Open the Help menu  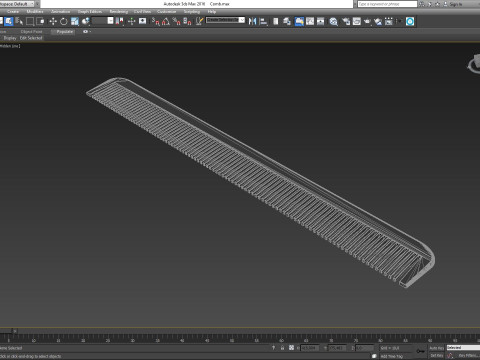tap(212, 12)
